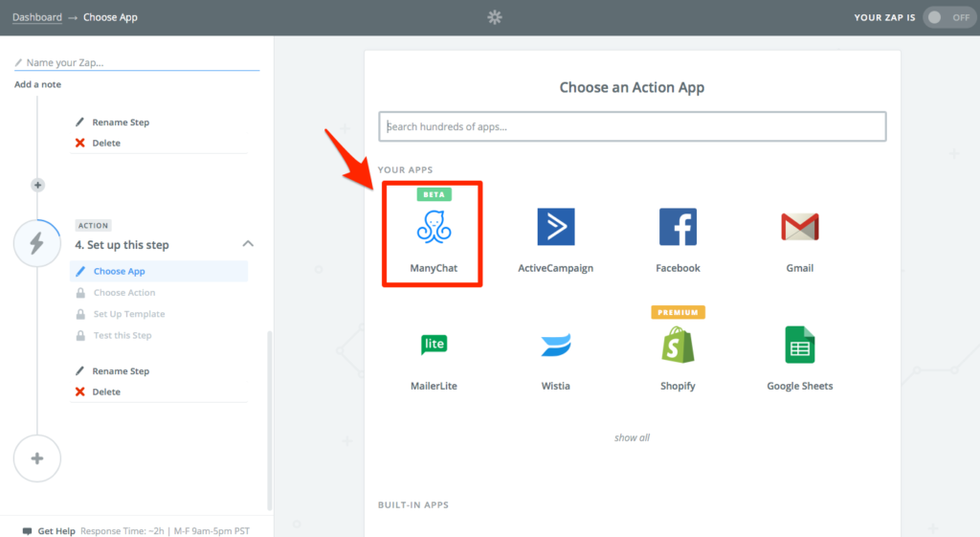Open the Get Help link
The height and width of the screenshot is (537, 980).
pyautogui.click(x=56, y=530)
